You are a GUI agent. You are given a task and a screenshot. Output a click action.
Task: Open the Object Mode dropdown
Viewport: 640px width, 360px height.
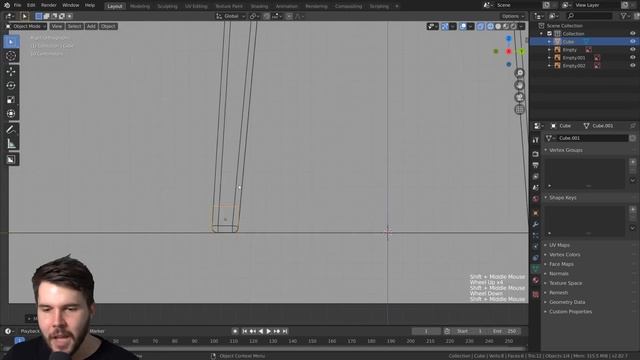(26, 26)
